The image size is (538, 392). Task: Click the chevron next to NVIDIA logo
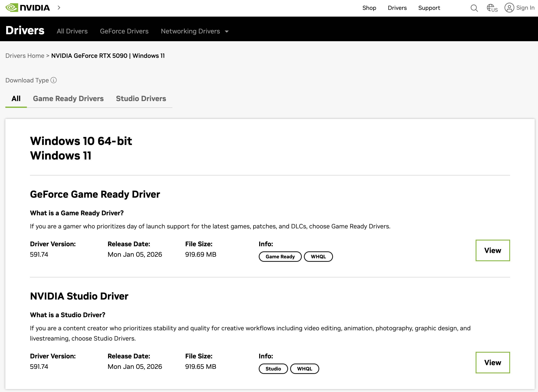coord(59,8)
